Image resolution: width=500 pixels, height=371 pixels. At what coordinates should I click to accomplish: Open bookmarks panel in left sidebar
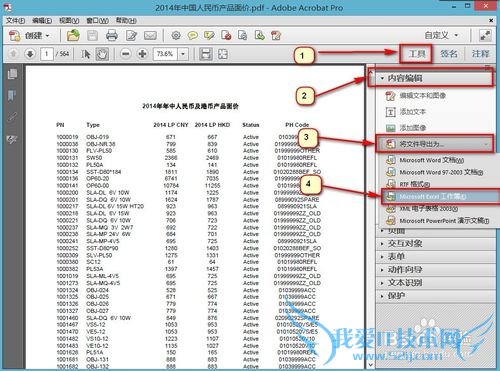[x=12, y=95]
